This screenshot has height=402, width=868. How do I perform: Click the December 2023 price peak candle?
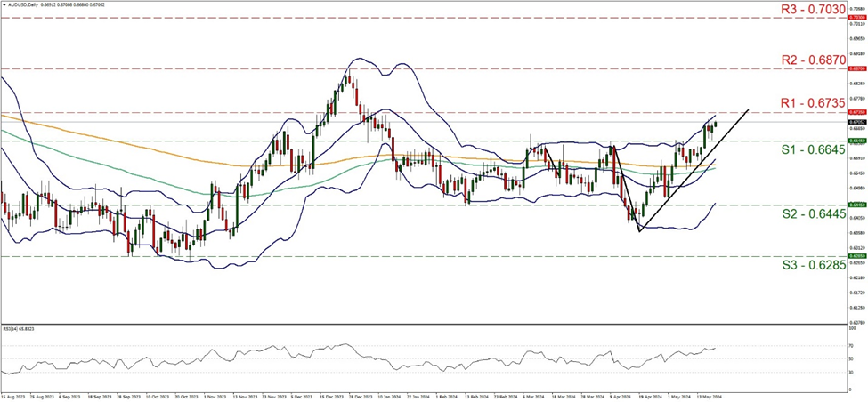348,78
